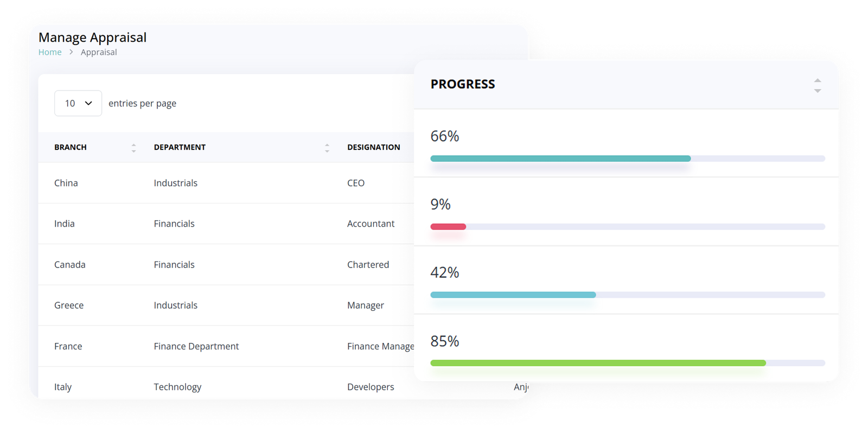Open the entries per page dropdown
The image size is (868, 433).
[x=78, y=103]
